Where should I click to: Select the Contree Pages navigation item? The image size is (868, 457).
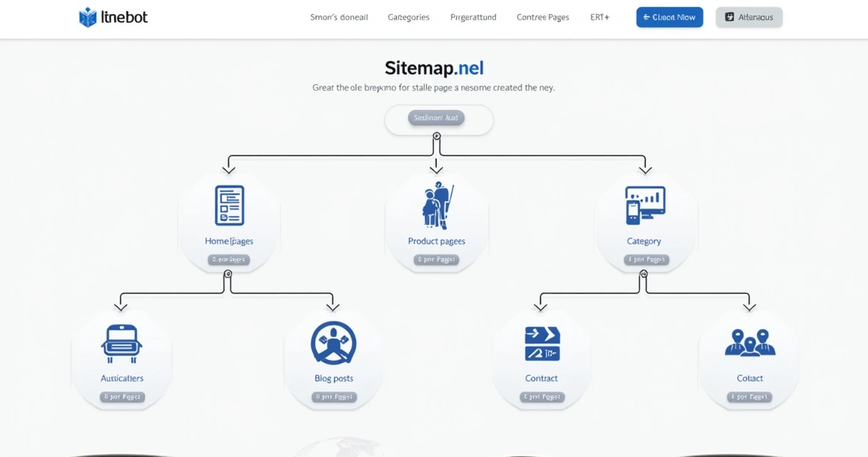pyautogui.click(x=542, y=17)
